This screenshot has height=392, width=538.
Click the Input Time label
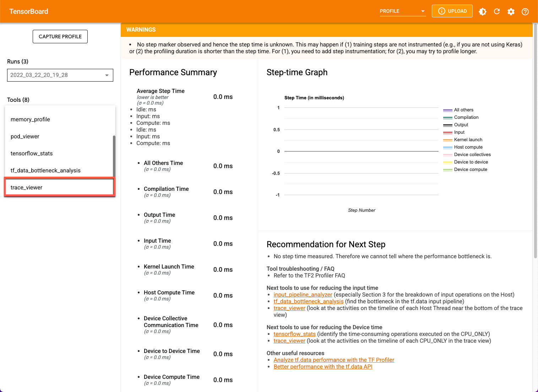157,241
